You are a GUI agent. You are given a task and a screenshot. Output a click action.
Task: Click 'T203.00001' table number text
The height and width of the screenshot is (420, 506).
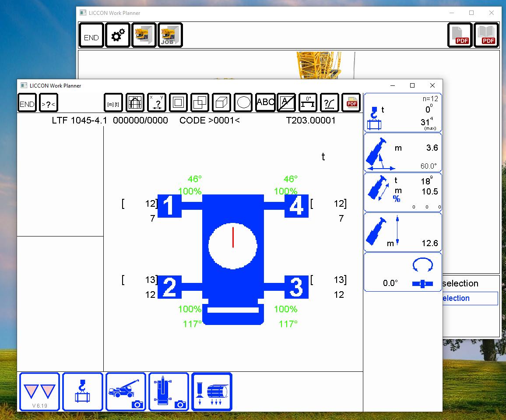[311, 120]
